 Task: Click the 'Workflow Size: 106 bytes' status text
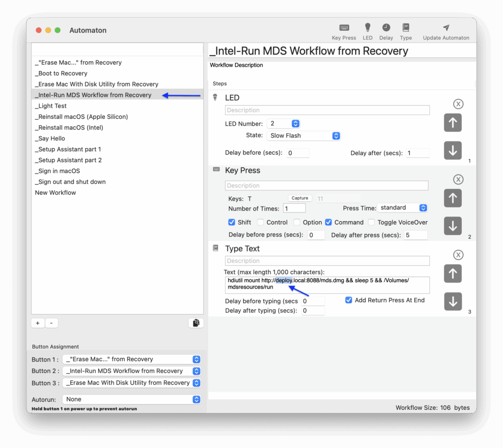pos(432,408)
